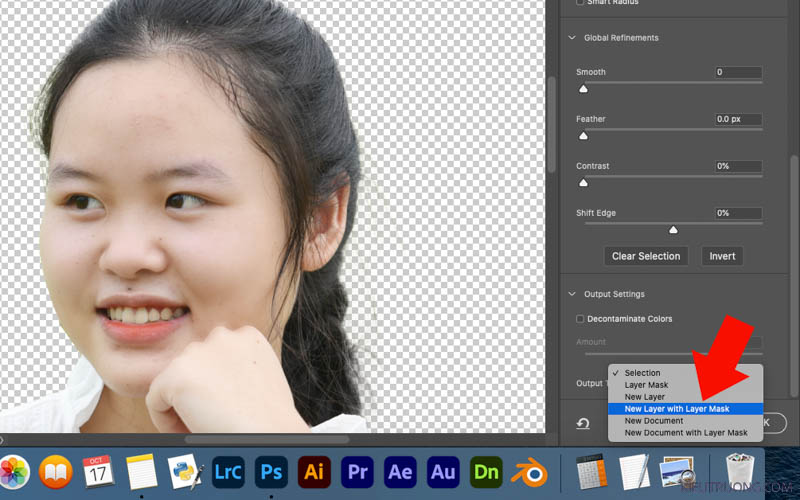Select New Layer with Layer Mask
The image size is (800, 500).
(685, 409)
